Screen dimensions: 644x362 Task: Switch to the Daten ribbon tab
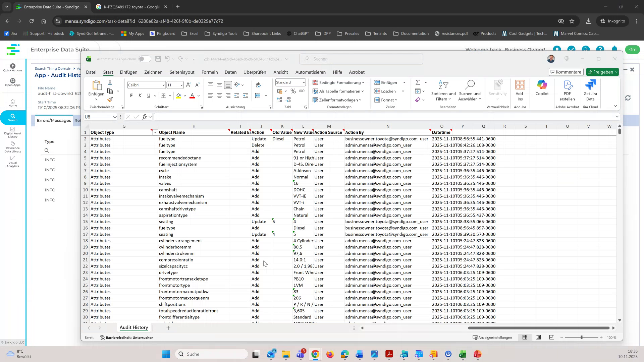[x=231, y=72]
